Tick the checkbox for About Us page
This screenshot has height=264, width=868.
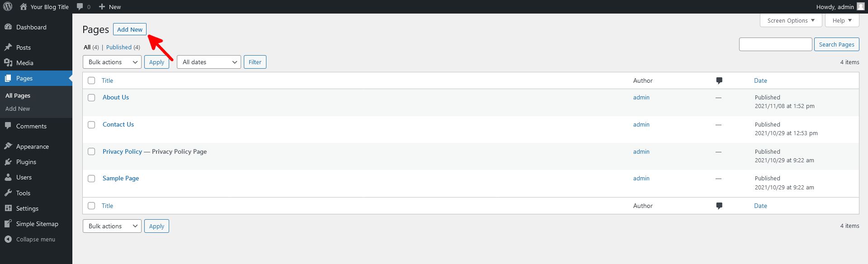(91, 98)
